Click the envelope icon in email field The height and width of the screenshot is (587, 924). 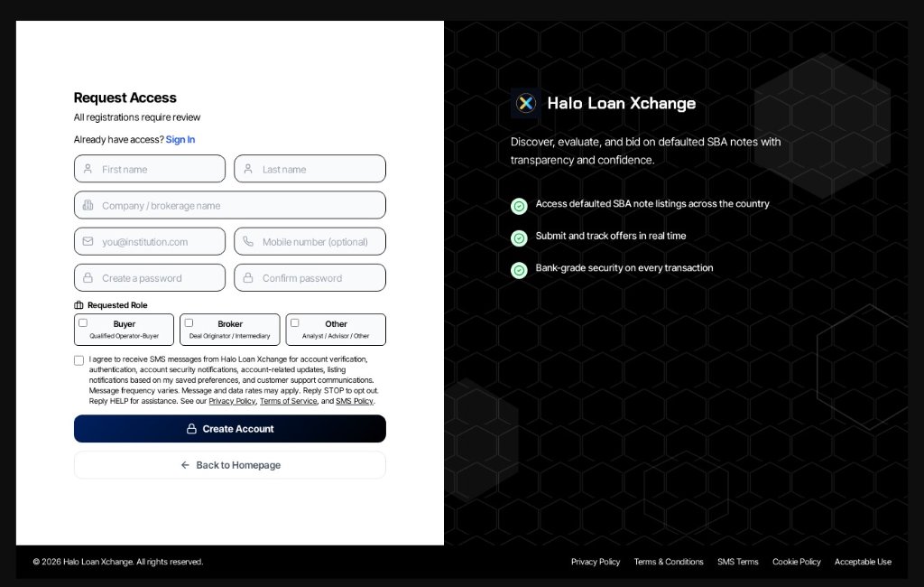tap(88, 241)
